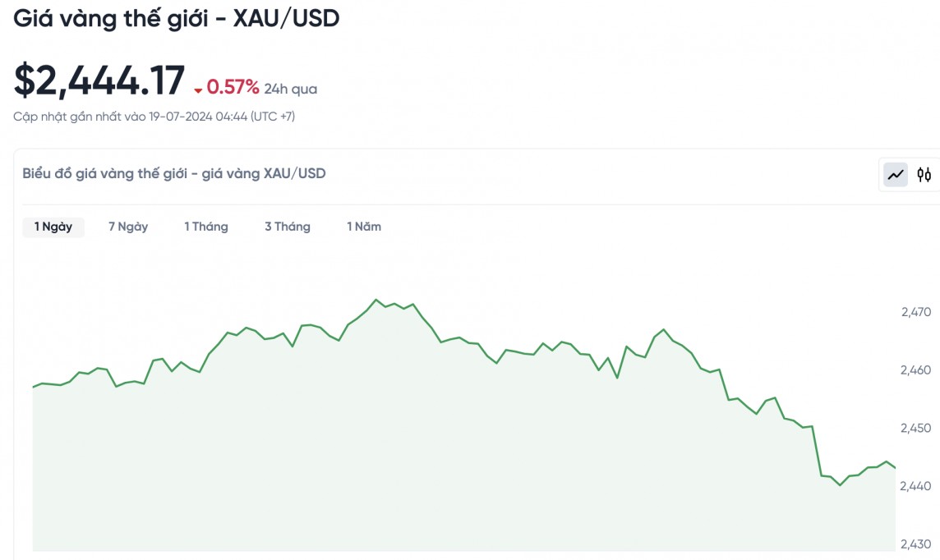Switch to the line chart view icon
Screen dimensions: 940x560
coord(895,174)
